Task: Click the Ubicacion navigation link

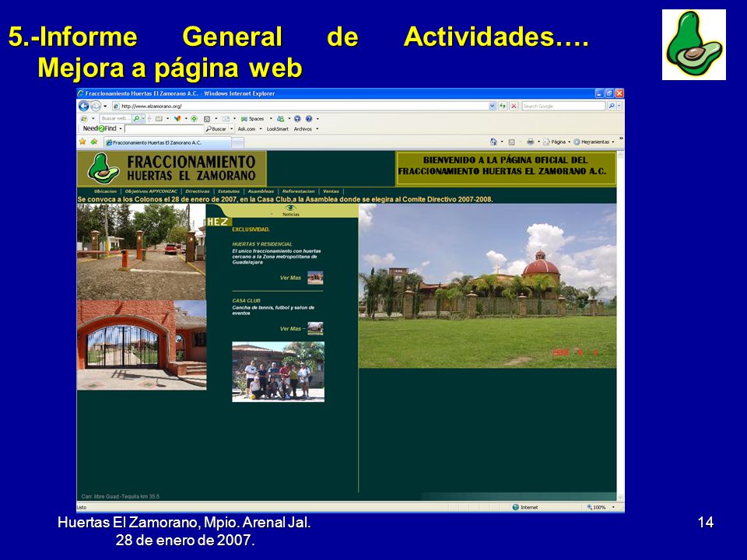Action: 105,191
